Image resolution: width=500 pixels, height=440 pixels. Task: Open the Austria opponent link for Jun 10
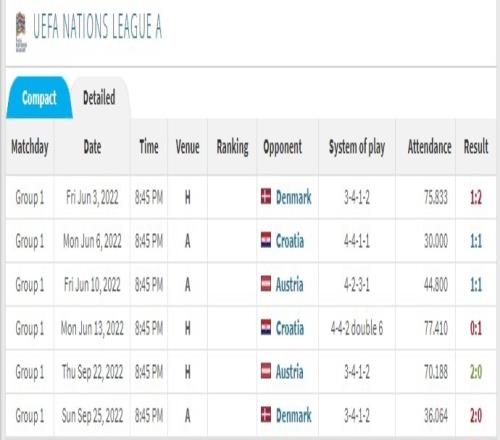click(x=289, y=285)
